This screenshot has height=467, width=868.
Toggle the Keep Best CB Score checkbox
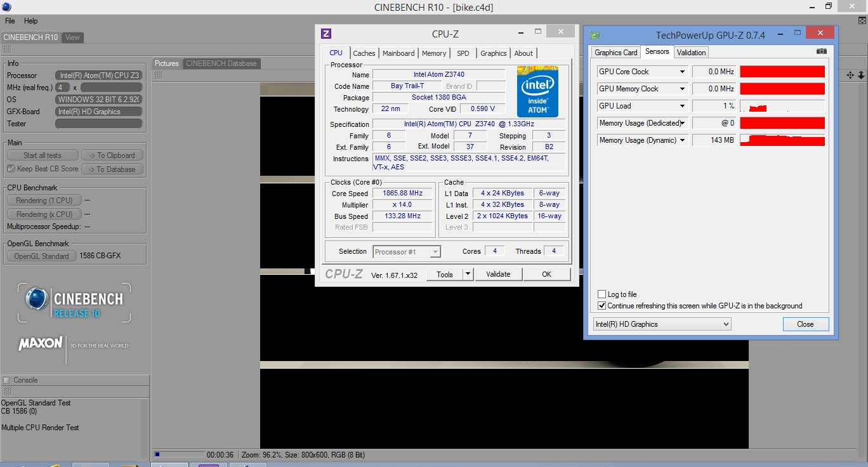(x=11, y=169)
